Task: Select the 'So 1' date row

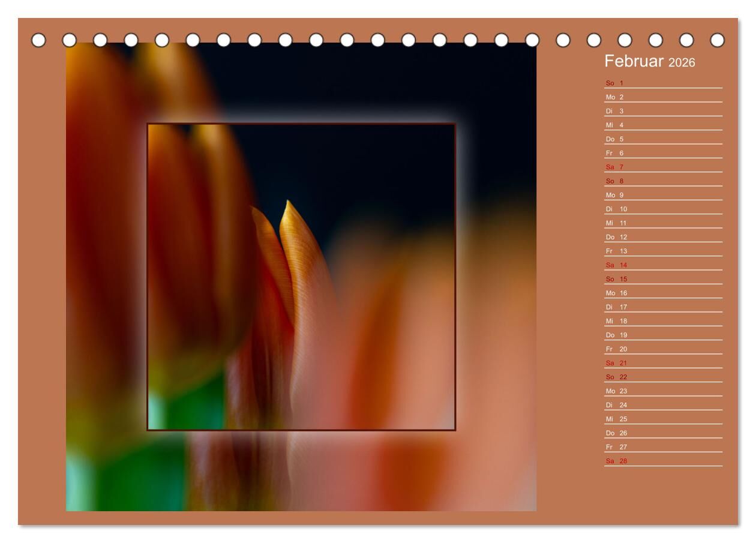Action: tap(615, 83)
